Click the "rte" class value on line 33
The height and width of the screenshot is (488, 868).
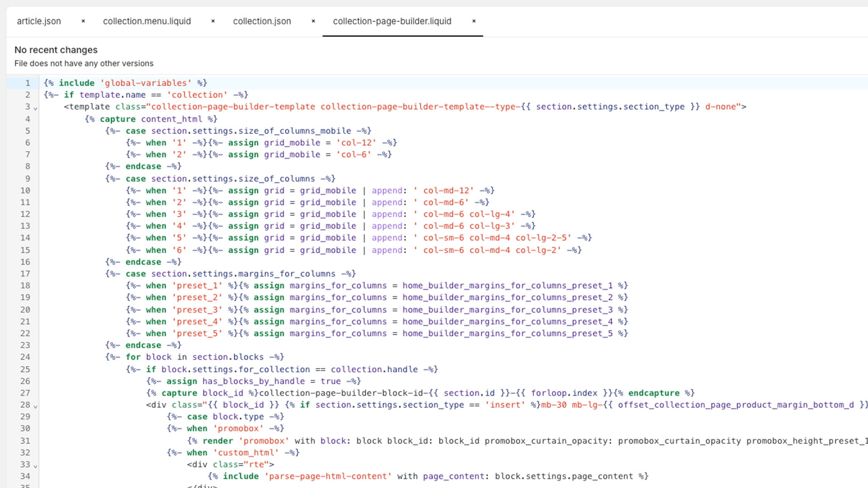256,465
